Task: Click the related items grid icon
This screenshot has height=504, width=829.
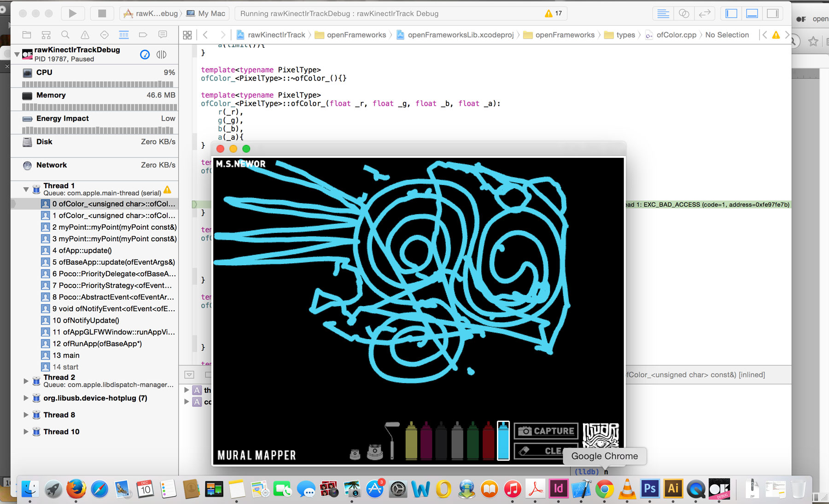Action: [x=187, y=35]
